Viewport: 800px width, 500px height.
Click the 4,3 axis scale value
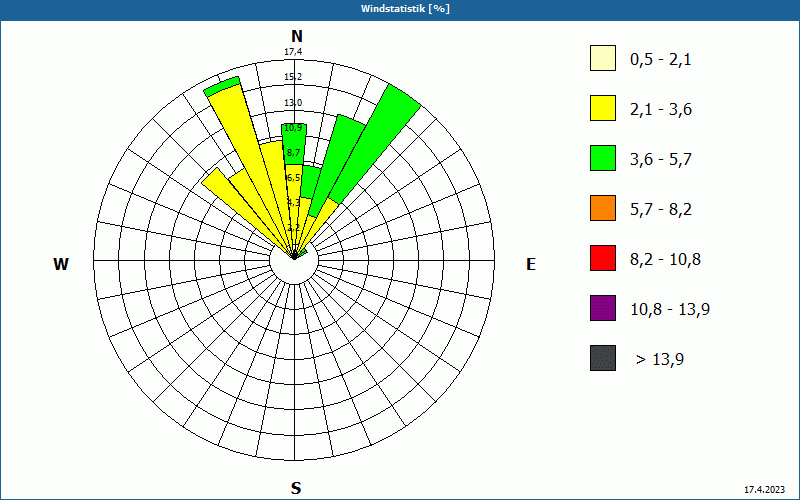(x=293, y=203)
